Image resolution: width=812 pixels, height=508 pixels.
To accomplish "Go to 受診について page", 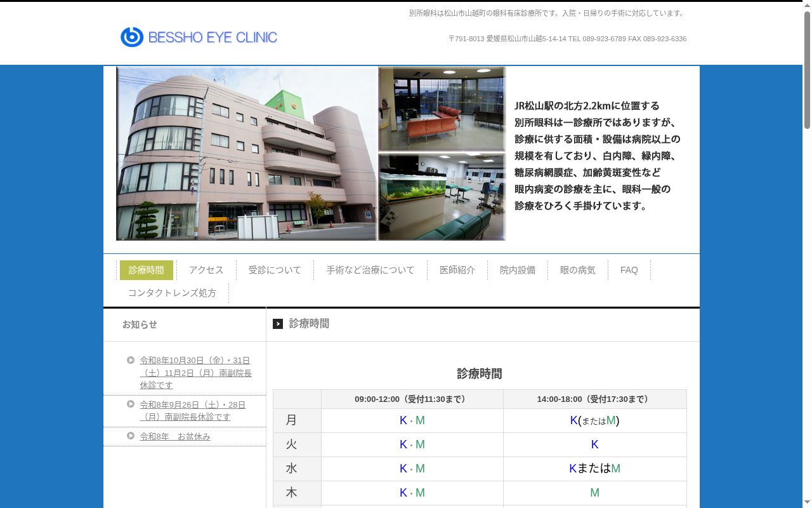I will coord(275,270).
